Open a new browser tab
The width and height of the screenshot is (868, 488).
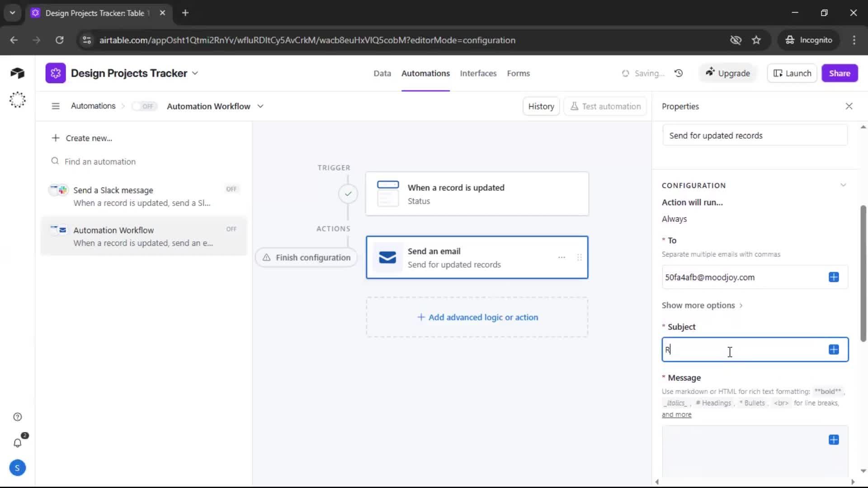(185, 13)
